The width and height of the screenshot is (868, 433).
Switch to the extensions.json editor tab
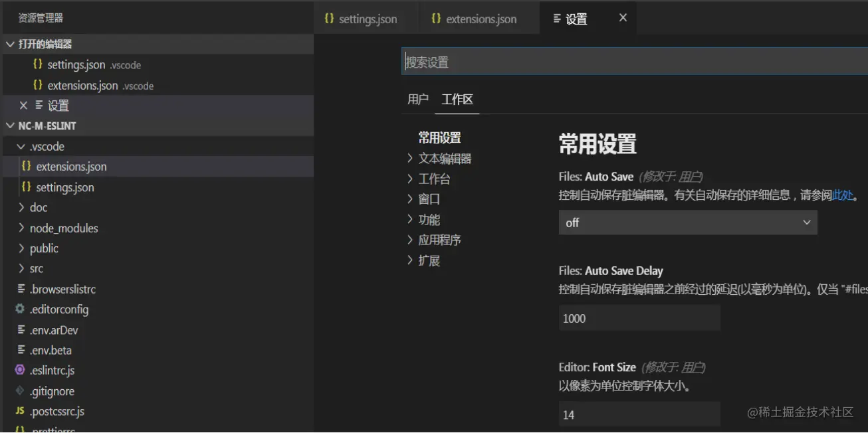tap(479, 19)
